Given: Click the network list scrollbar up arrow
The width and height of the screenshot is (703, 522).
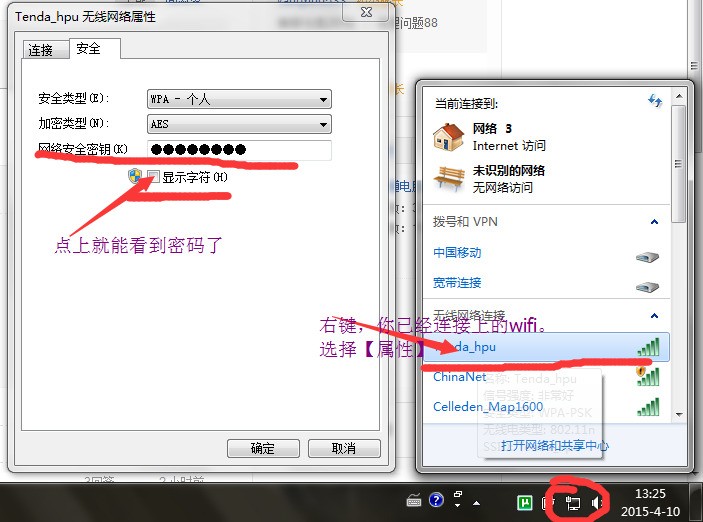Looking at the screenshot, I should [x=679, y=96].
